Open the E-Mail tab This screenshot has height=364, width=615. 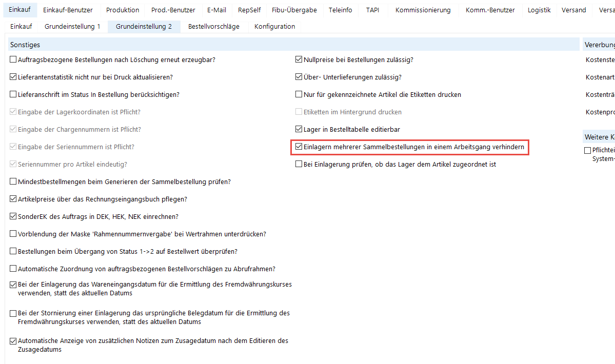coord(216,10)
